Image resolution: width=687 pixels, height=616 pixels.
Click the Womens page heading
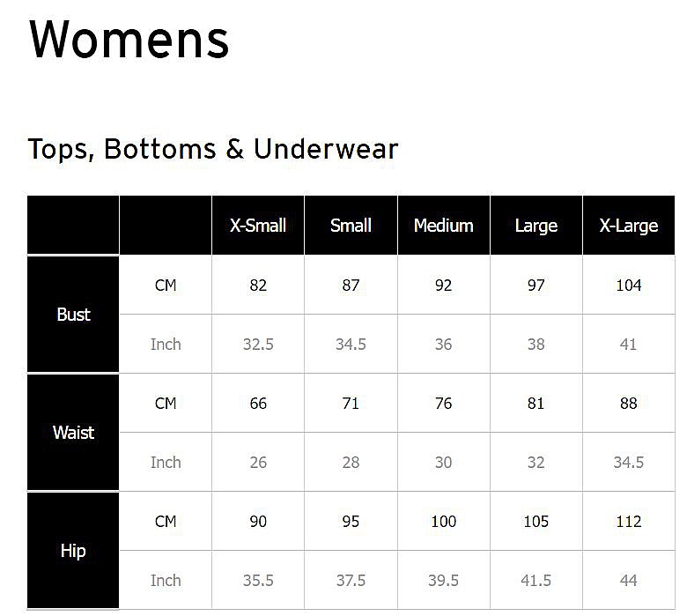[x=129, y=40]
